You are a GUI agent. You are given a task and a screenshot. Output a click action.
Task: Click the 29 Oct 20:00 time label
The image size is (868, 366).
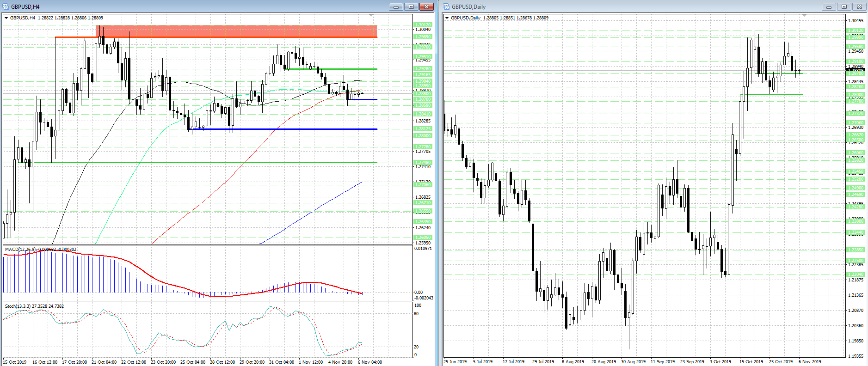coord(252,362)
